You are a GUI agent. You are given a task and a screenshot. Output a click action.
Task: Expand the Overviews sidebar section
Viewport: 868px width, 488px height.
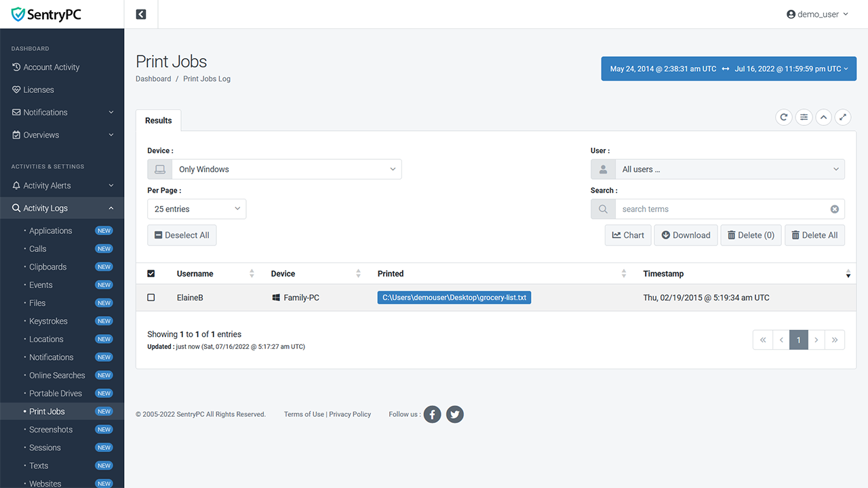click(62, 135)
